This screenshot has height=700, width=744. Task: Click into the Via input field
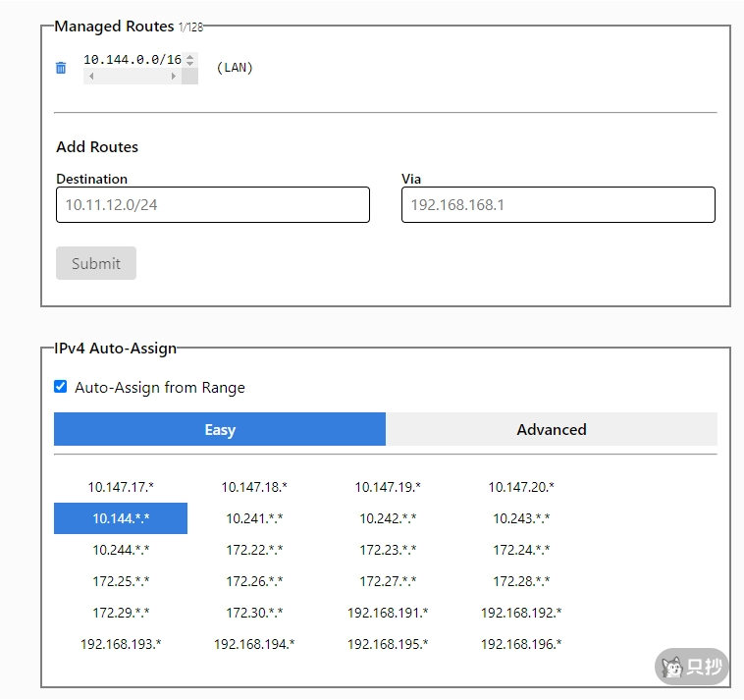(558, 205)
